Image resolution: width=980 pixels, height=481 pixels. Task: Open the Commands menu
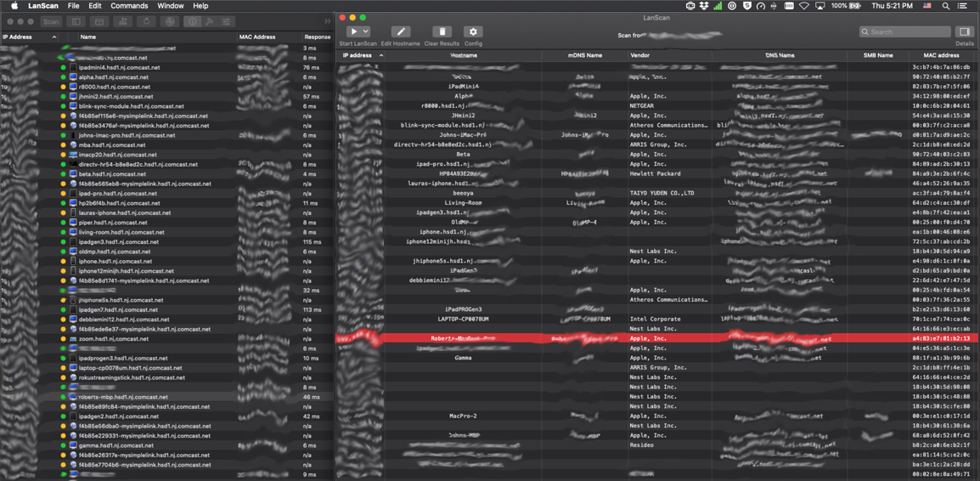(129, 6)
